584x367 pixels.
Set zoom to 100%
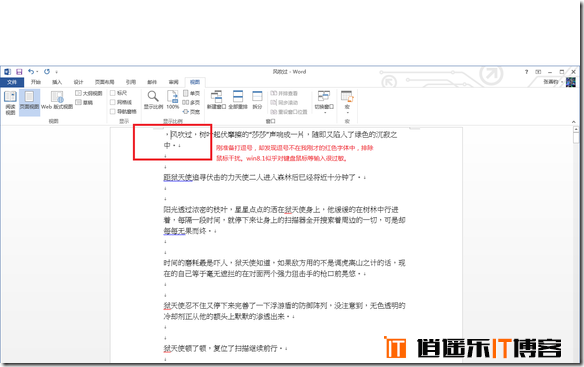[x=172, y=100]
